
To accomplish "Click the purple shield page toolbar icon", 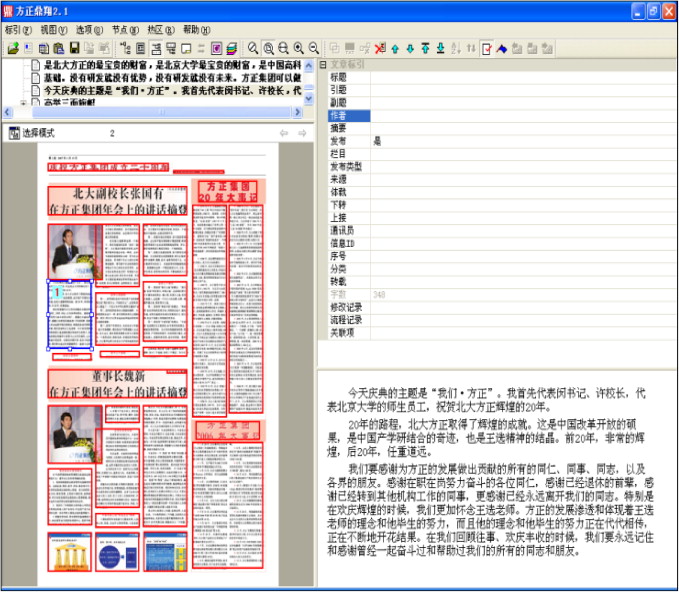I will coord(217,48).
